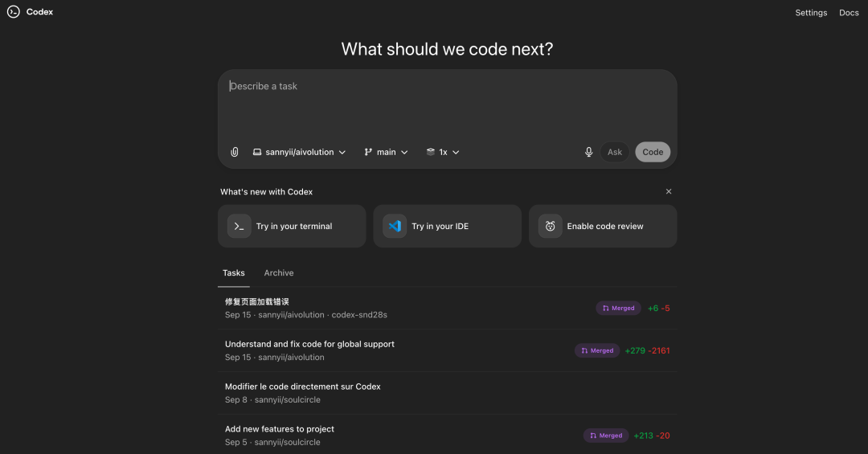Open the Understand and fix code for global support task

coord(309,344)
